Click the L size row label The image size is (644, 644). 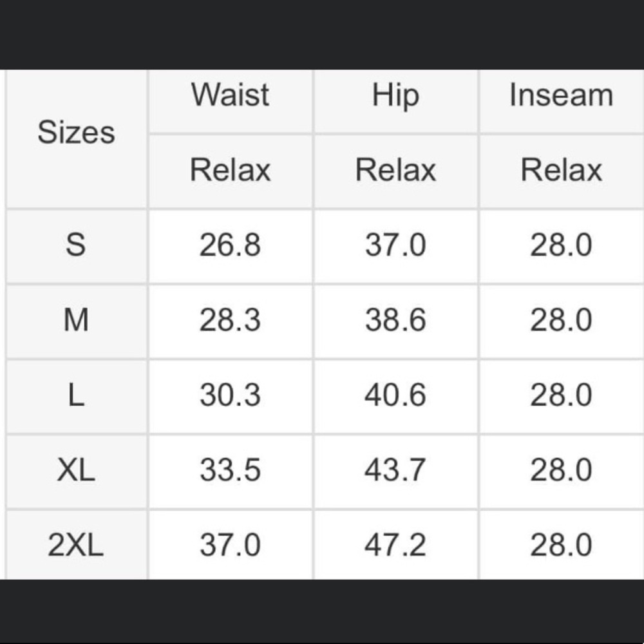76,395
